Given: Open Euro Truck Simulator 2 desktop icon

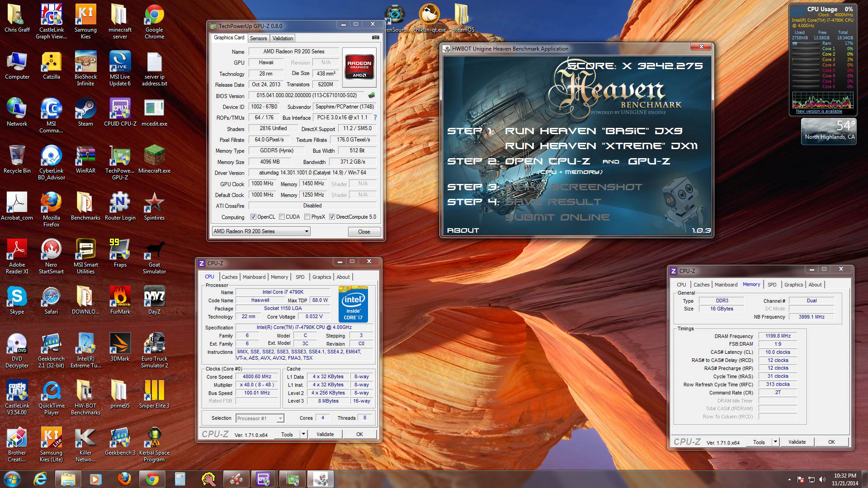Looking at the screenshot, I should click(x=154, y=351).
